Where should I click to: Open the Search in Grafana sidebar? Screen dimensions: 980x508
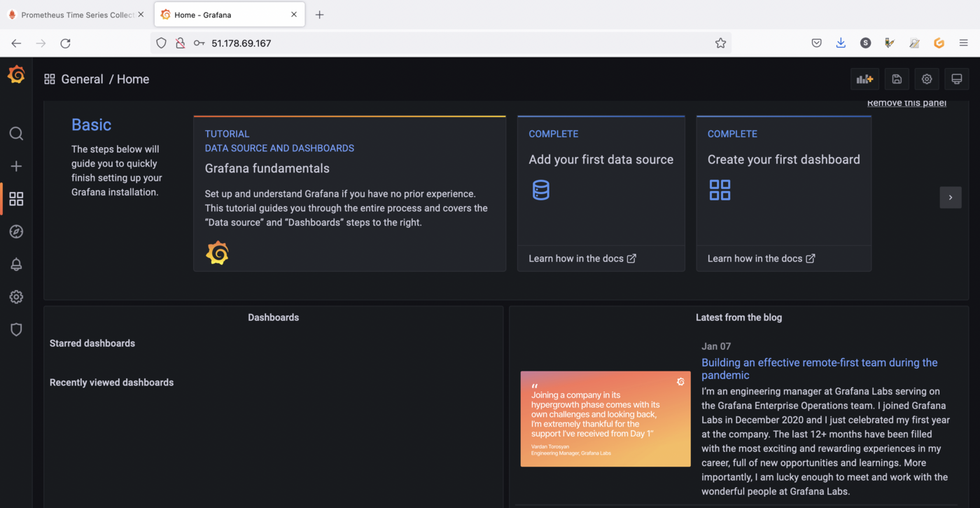pos(16,133)
